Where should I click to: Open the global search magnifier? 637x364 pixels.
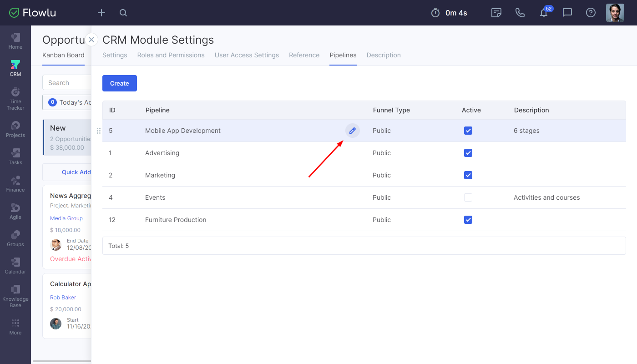(x=123, y=13)
